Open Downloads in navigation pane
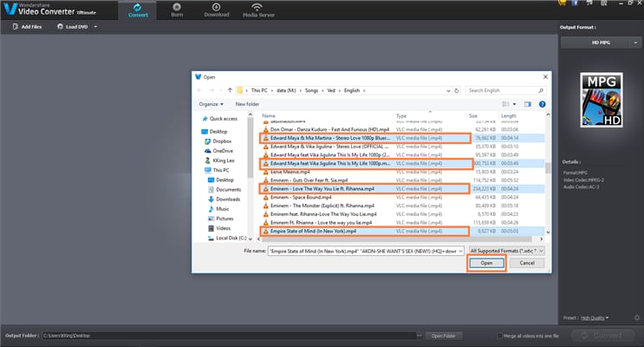 pyautogui.click(x=224, y=199)
